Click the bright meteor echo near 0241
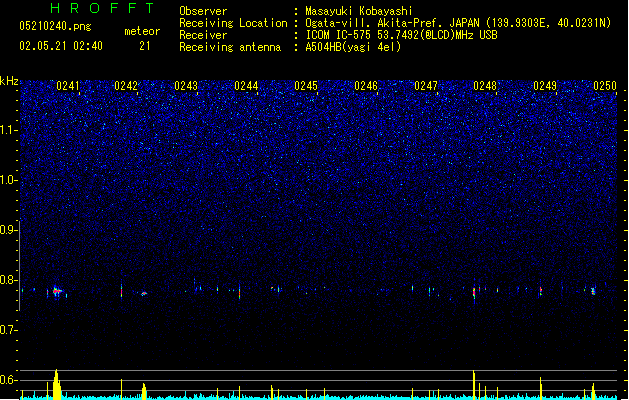Screen dimensions: 629x400 pos(57,291)
